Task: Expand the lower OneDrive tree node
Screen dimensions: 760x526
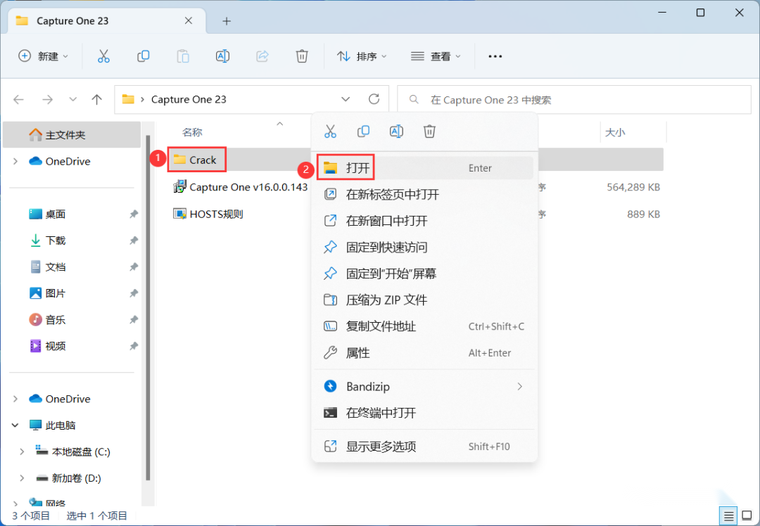Action: pos(16,399)
